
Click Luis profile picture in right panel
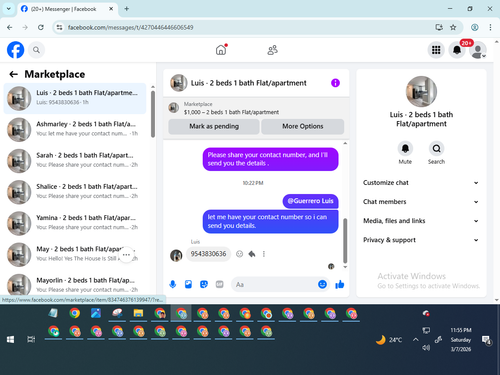pos(421,91)
